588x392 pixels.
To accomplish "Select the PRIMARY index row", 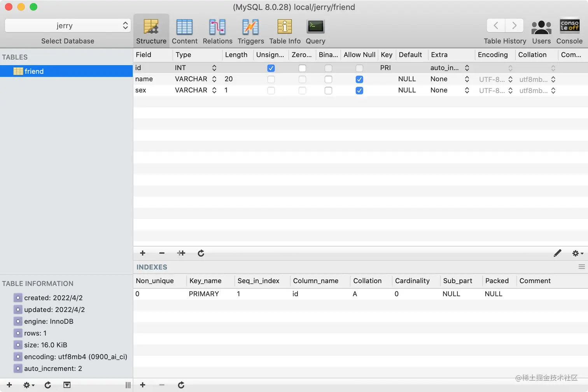I will pos(360,294).
